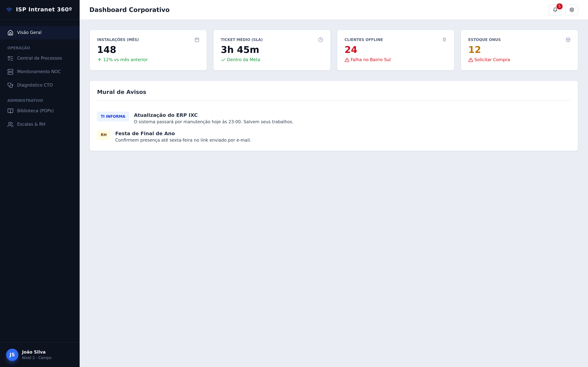Click clock icon on Ticket Médio card
588x367 pixels.
pyautogui.click(x=320, y=40)
